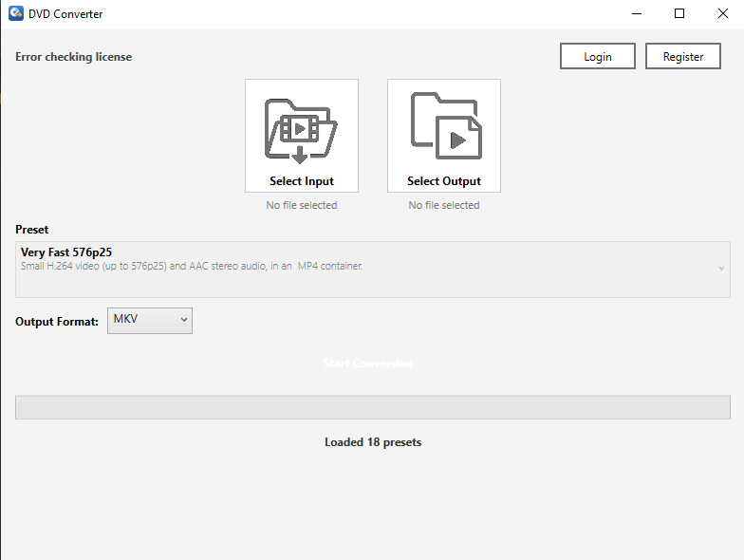Image resolution: width=744 pixels, height=560 pixels.
Task: Click the 'Preset' heading label
Action: (32, 230)
